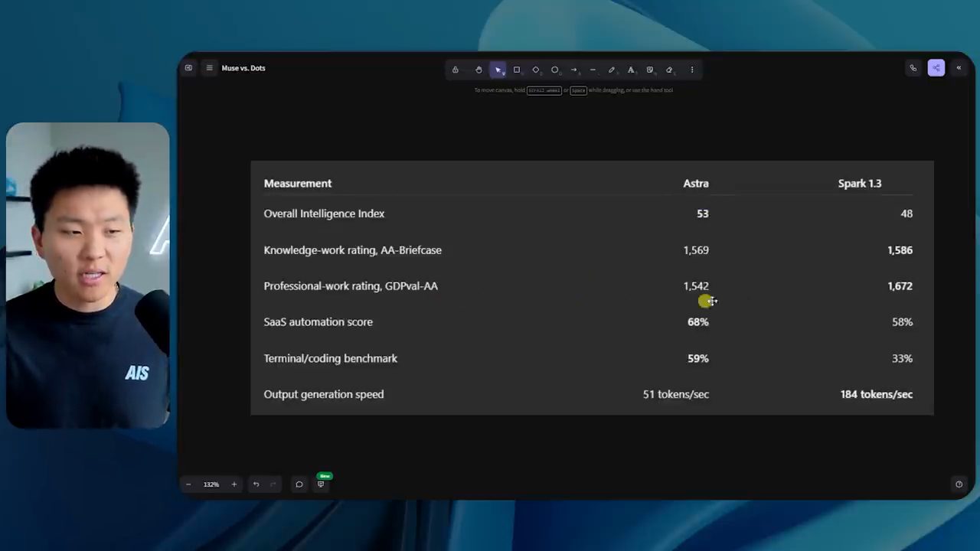Select the Spark 1.3 column header

(x=860, y=184)
